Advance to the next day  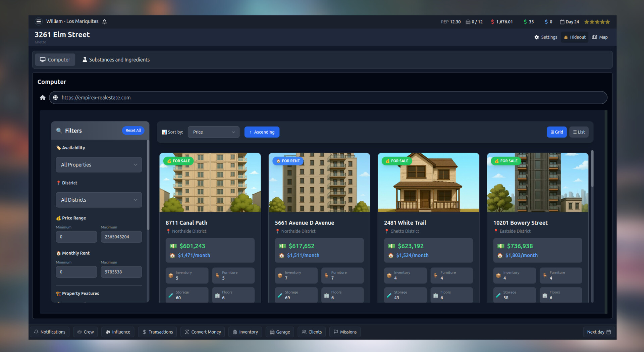(598, 332)
